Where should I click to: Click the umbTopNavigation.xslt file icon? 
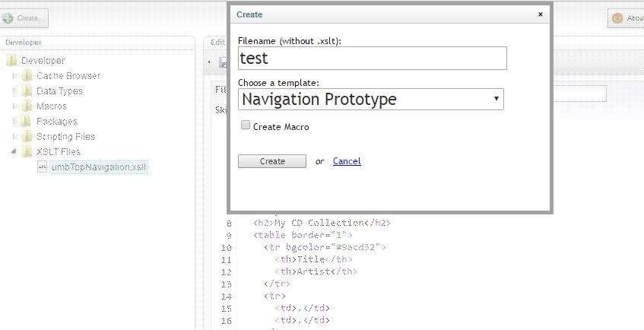pos(43,167)
